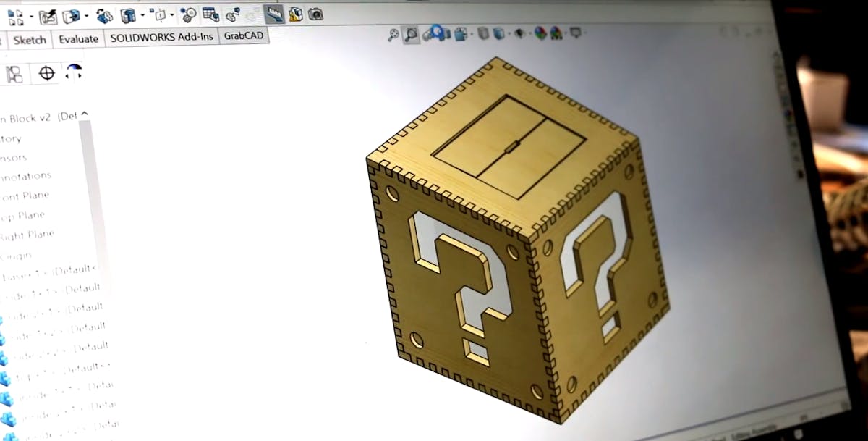868x441 pixels.
Task: Select the Exploded View tool
Action: click(x=233, y=14)
